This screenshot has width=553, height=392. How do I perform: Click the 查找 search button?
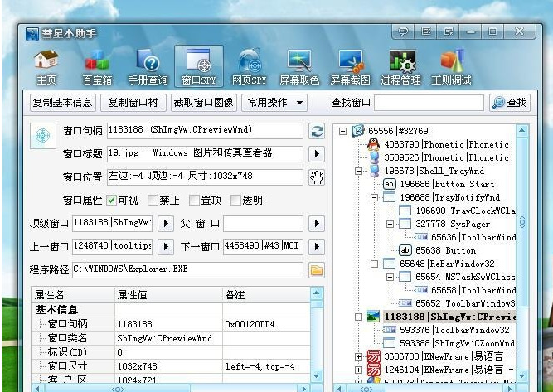click(510, 103)
